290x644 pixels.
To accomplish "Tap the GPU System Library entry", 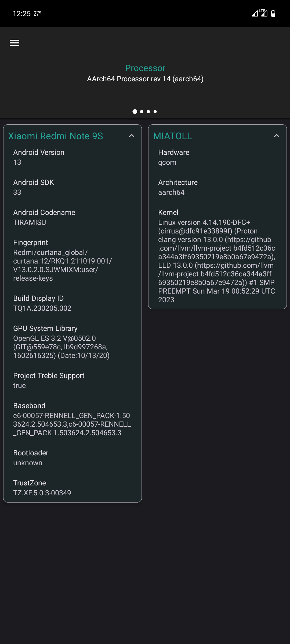I will 61,342.
